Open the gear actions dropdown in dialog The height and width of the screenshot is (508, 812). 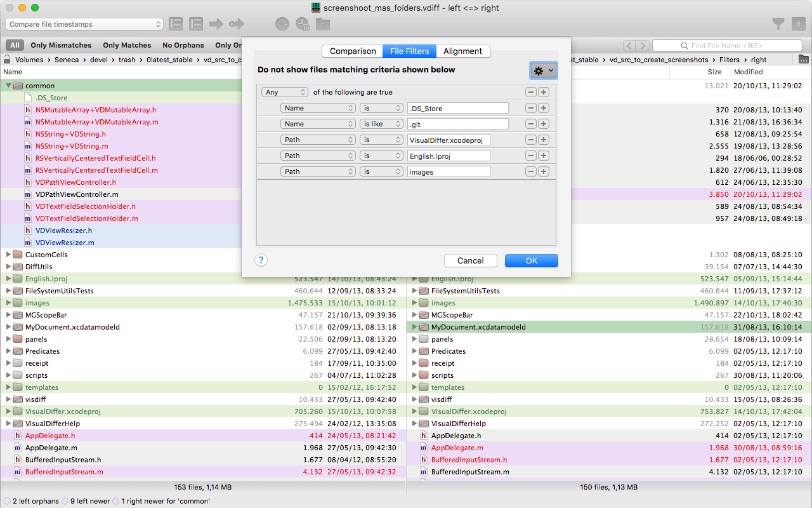(543, 70)
